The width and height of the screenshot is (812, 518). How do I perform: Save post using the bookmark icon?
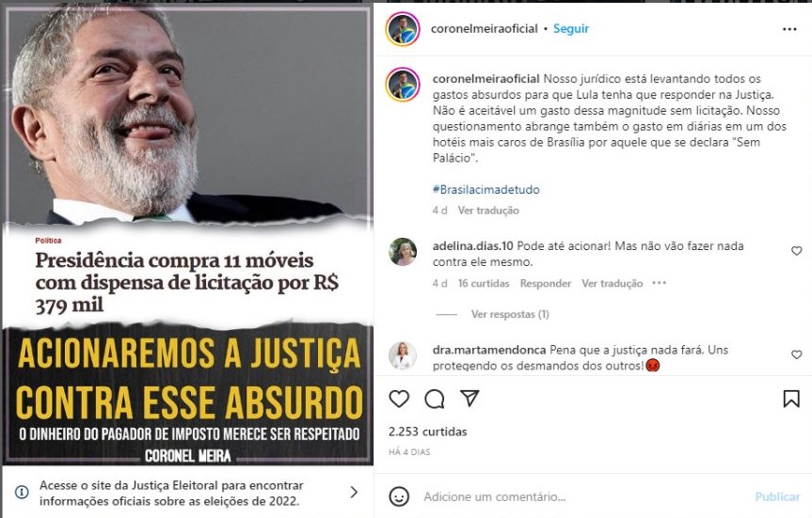[x=791, y=399]
